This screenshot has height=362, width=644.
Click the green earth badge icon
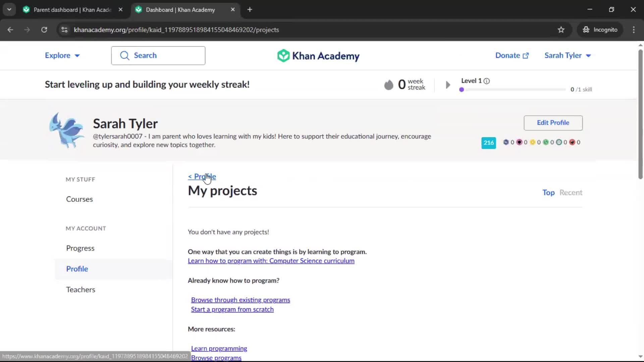click(x=546, y=142)
